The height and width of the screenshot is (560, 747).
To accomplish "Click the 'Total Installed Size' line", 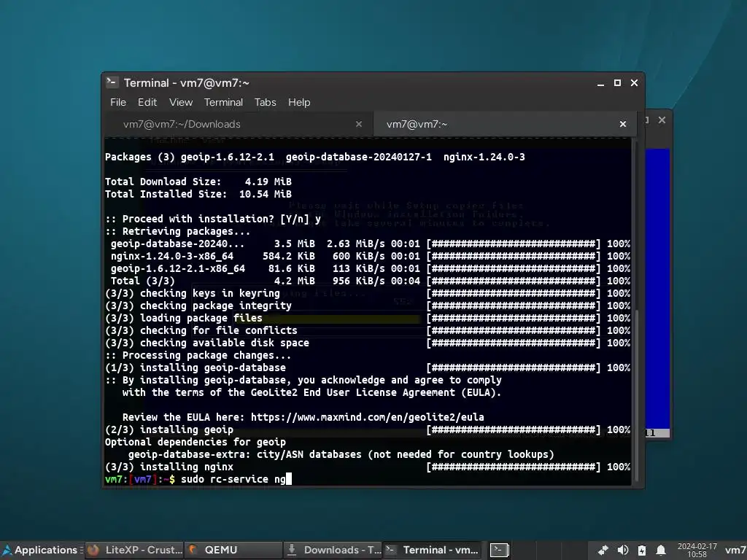I will [198, 194].
